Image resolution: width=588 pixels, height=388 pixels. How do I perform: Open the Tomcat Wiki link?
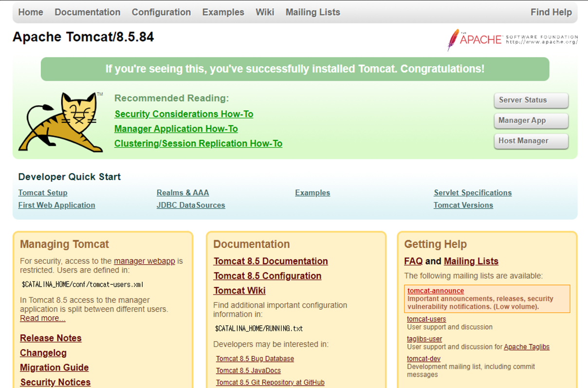point(239,291)
